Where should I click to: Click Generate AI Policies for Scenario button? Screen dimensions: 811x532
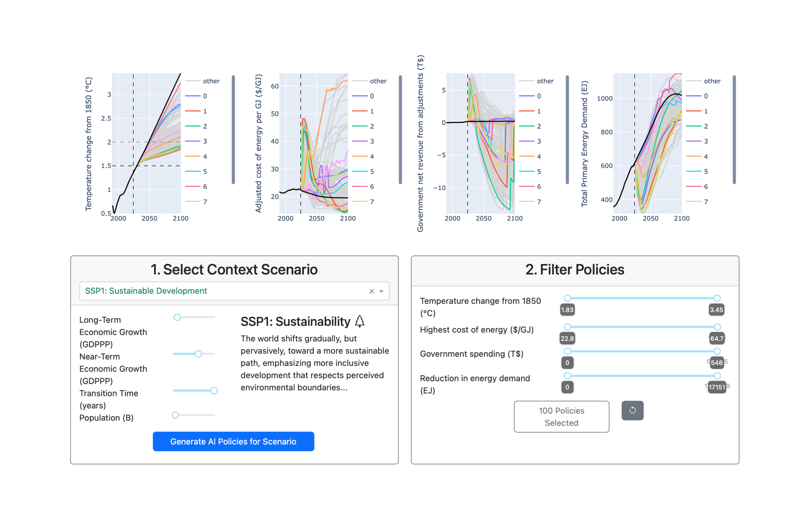(233, 441)
